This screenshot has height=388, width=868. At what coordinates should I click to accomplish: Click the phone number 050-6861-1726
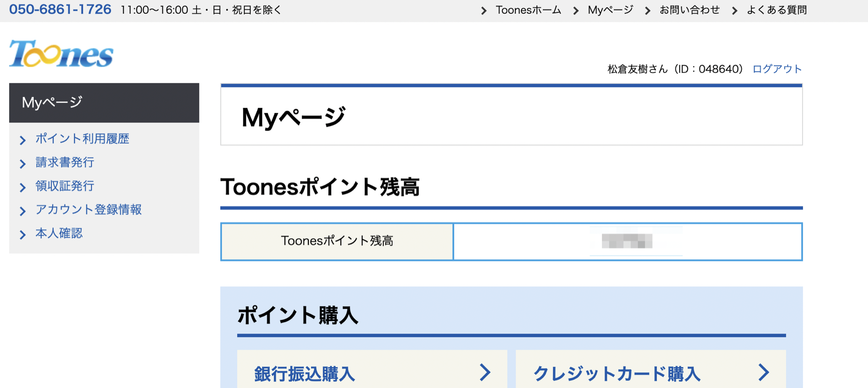60,10
